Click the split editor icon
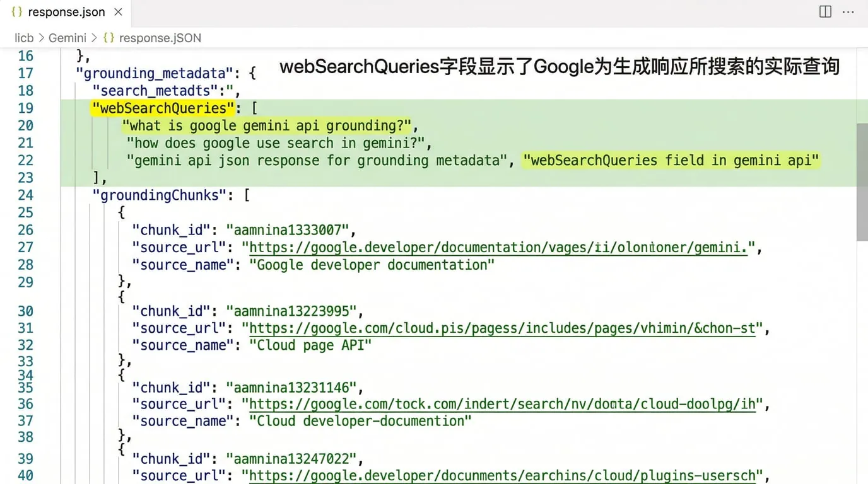868x484 pixels. (825, 12)
